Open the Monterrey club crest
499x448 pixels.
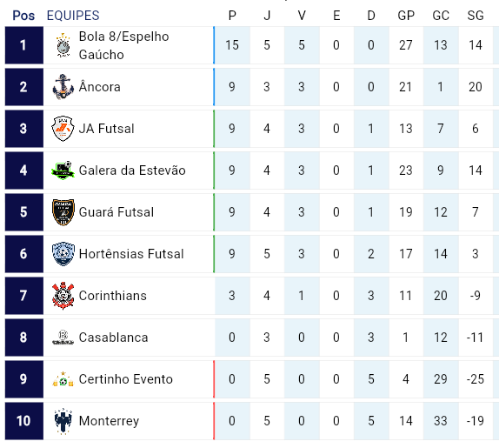tap(63, 421)
